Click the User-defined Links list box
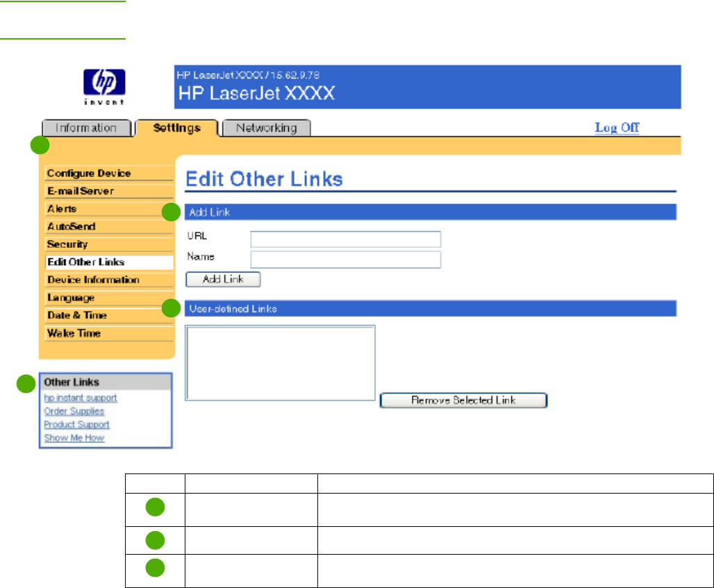Screen dimensions: 714x588 (x=280, y=363)
